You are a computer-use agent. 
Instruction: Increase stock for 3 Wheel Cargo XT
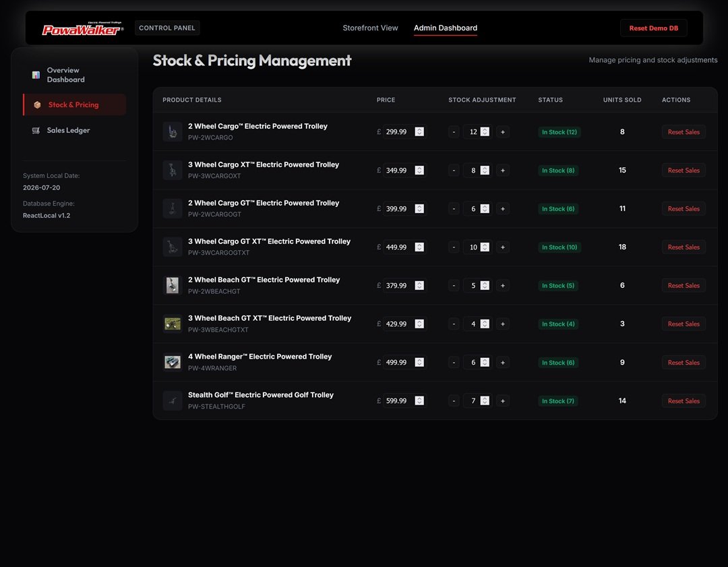(502, 171)
